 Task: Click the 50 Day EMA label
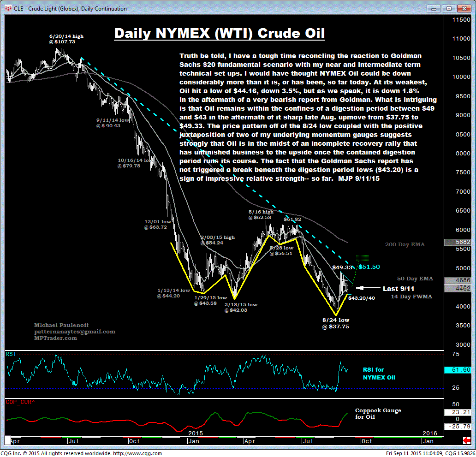(x=415, y=279)
